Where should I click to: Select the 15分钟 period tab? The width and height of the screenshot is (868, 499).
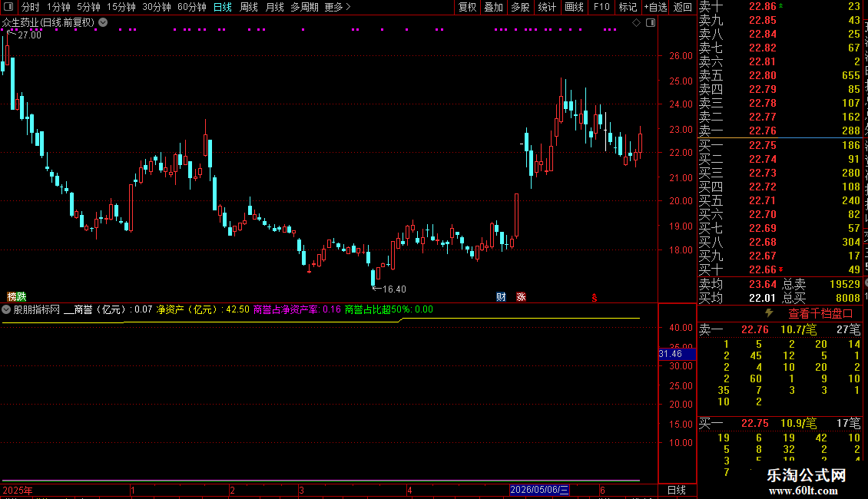(x=121, y=7)
